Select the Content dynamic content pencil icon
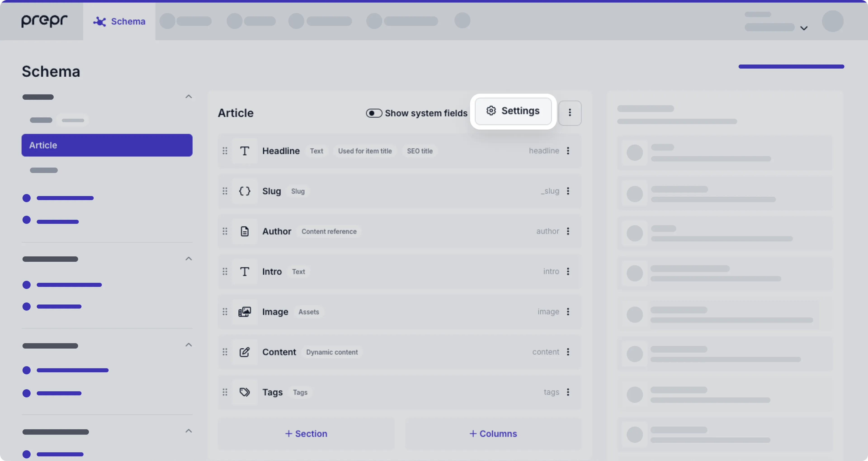This screenshot has width=868, height=461. (245, 352)
